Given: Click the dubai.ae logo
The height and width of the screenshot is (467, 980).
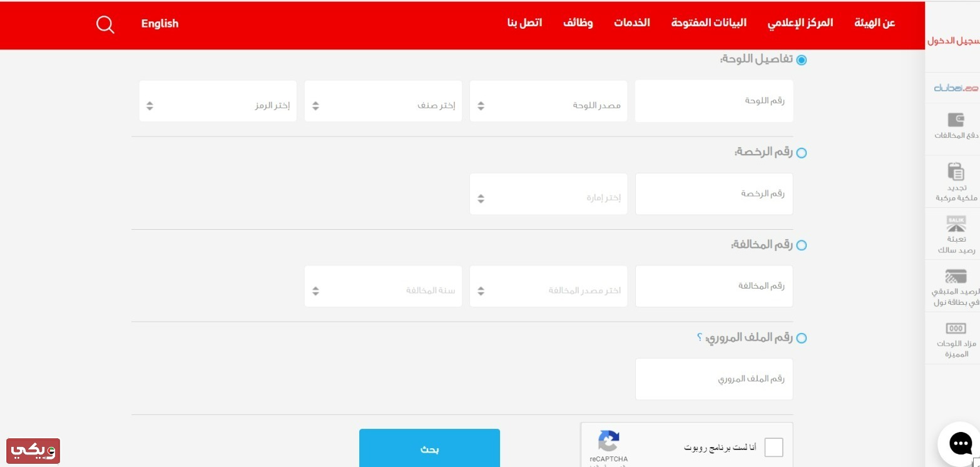Looking at the screenshot, I should coord(956,88).
